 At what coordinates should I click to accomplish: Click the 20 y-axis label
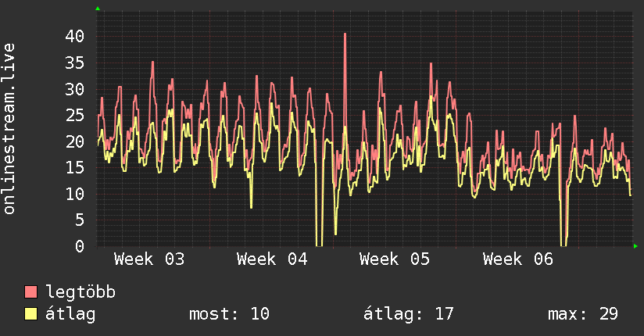(75, 141)
